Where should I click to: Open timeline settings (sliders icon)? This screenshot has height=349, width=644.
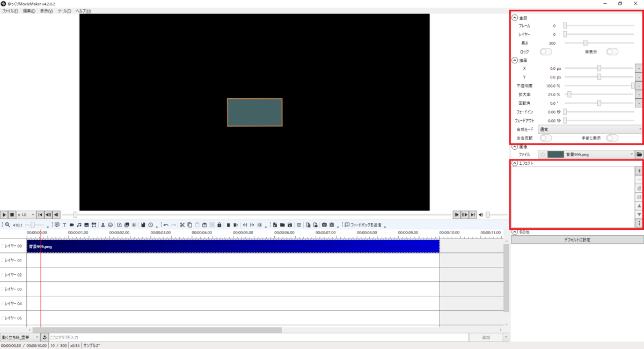[x=299, y=225]
